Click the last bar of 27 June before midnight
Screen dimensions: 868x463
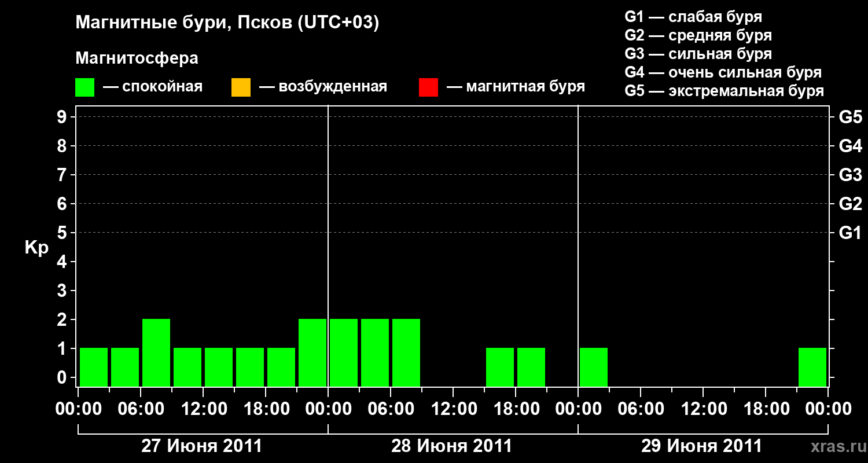tap(312, 352)
